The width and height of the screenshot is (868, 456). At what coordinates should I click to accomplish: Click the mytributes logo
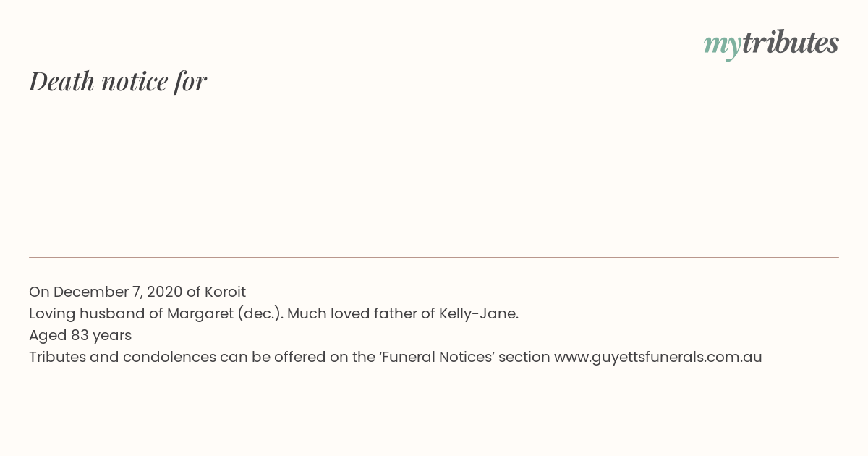click(771, 44)
